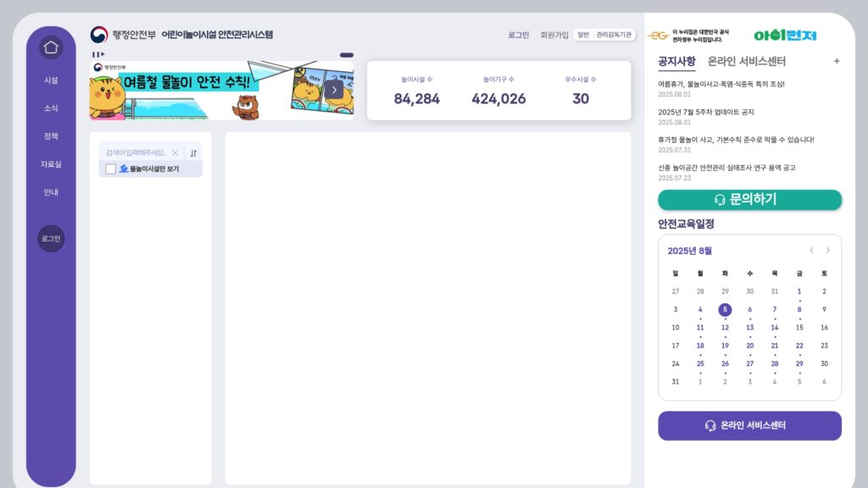Viewport: 868px width, 488px height.
Task: Click the 행정안전부 logo emblem
Action: pos(99,35)
